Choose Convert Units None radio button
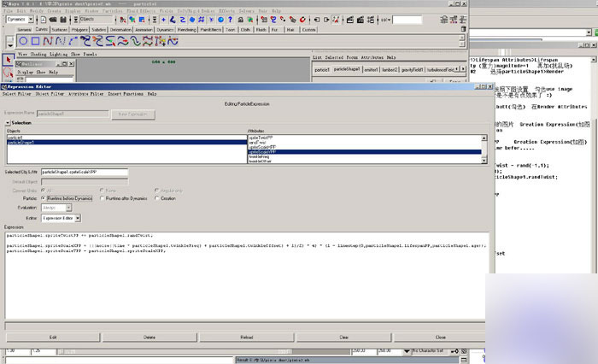 click(x=102, y=190)
